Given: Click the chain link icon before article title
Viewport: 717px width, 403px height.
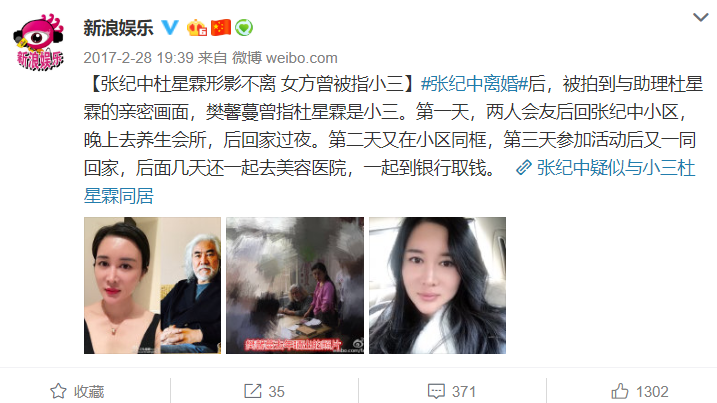Looking at the screenshot, I should (x=524, y=168).
